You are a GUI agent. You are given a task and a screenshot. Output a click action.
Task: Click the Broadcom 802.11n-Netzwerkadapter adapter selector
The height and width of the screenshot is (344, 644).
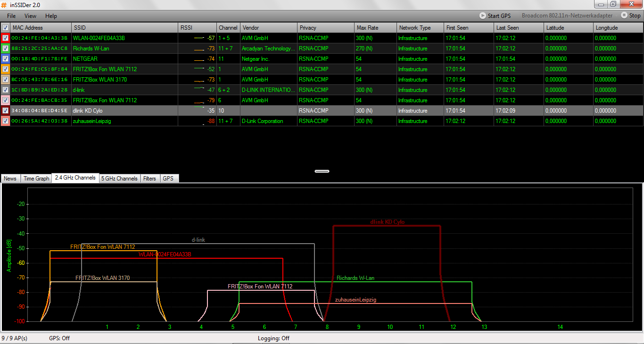point(567,16)
